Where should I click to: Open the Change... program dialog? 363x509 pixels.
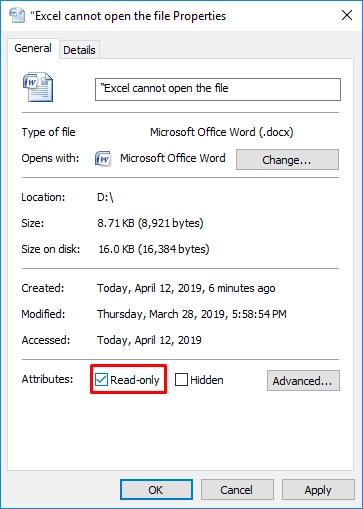coord(287,160)
